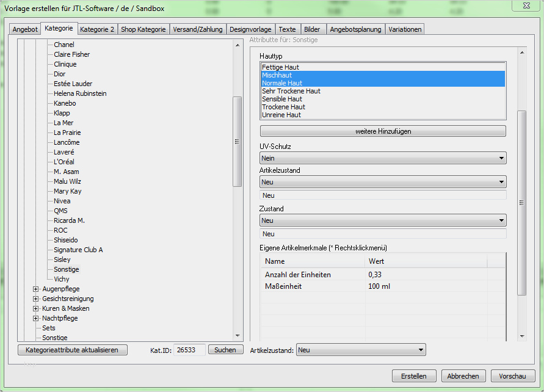Expand the Gesichtsreinigung category node
The image size is (544, 392).
click(x=36, y=299)
